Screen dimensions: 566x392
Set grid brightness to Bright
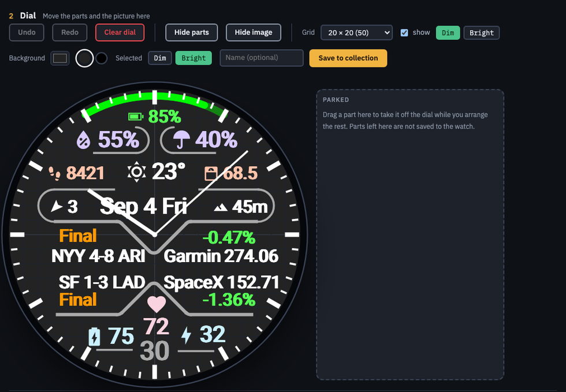coord(482,33)
